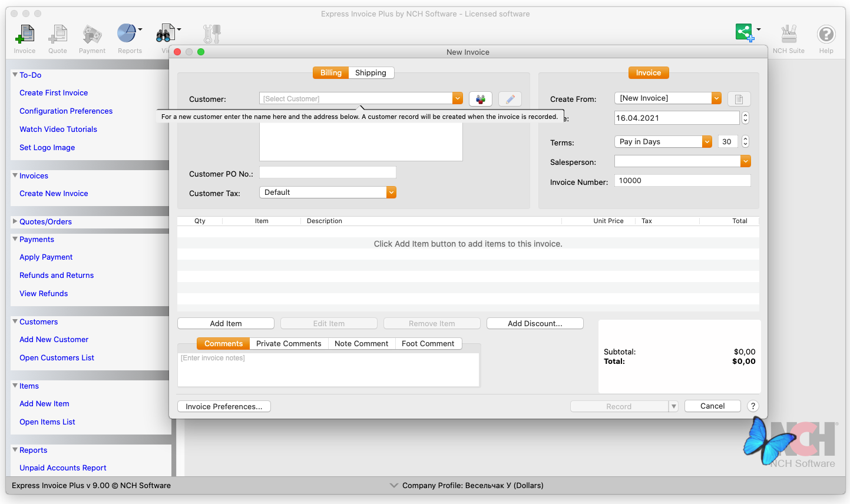
Task: Select the Private Comments tab
Action: coord(289,343)
